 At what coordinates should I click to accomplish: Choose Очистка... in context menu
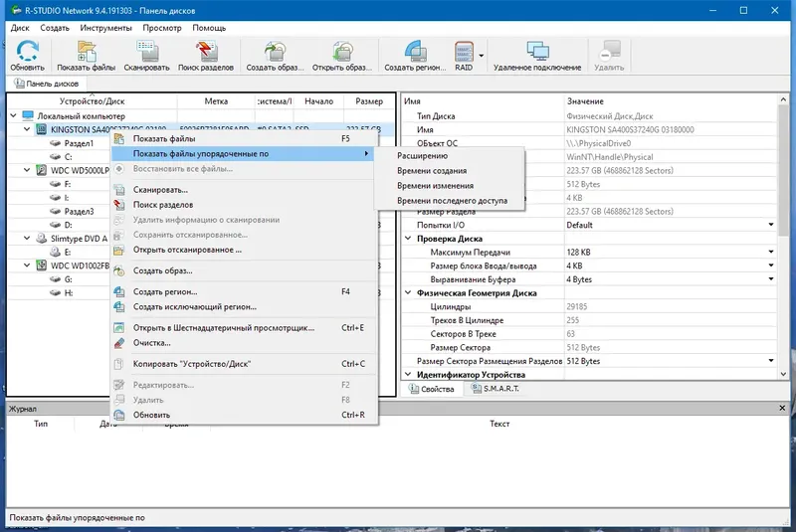click(244, 343)
